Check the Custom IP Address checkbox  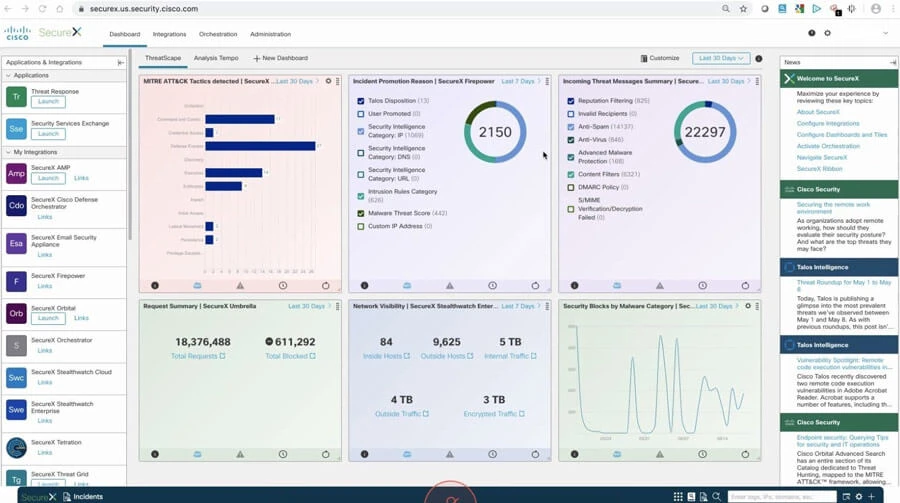360,226
